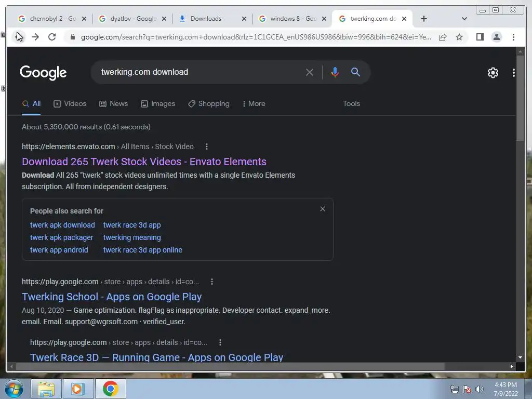532x399 pixels.
Task: Open options dots beside Twerk Race 3D result URL
Action: click(x=220, y=342)
